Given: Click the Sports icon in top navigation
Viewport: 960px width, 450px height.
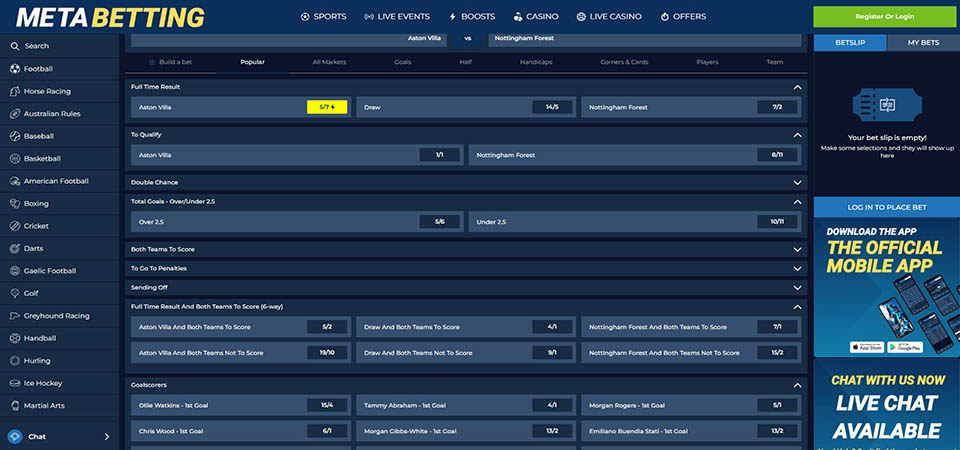Looking at the screenshot, I should tap(305, 17).
